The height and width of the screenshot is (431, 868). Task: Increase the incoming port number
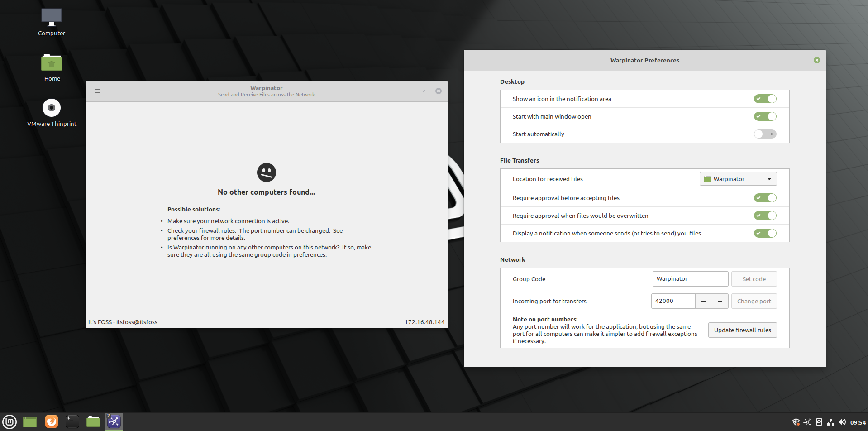720,301
